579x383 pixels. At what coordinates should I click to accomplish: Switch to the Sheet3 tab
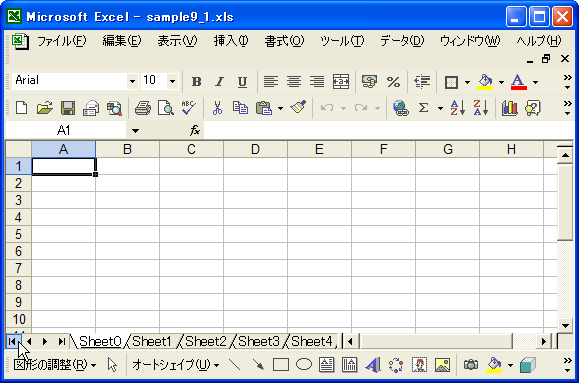(258, 342)
